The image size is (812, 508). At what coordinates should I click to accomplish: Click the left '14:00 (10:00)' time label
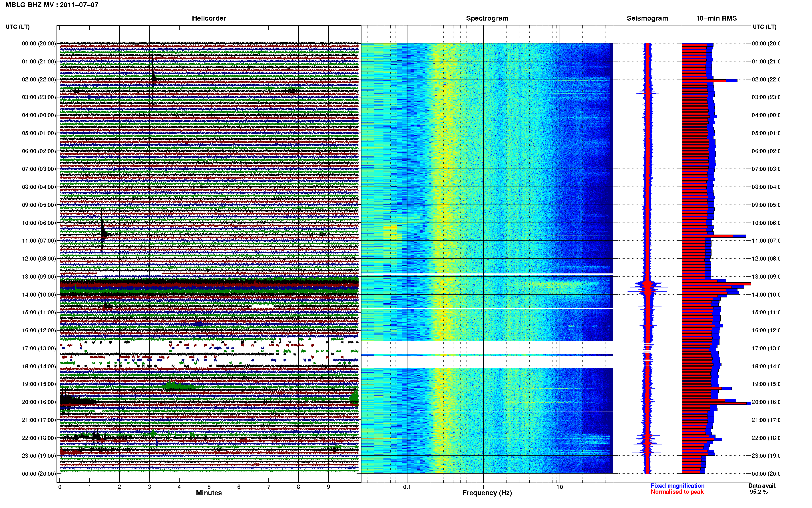[x=39, y=295]
